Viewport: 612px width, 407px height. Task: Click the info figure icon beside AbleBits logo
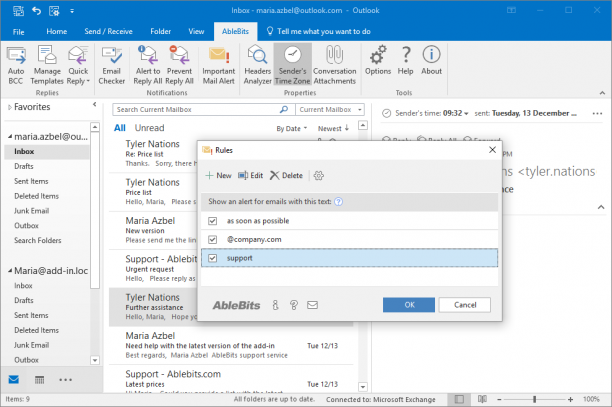point(276,305)
